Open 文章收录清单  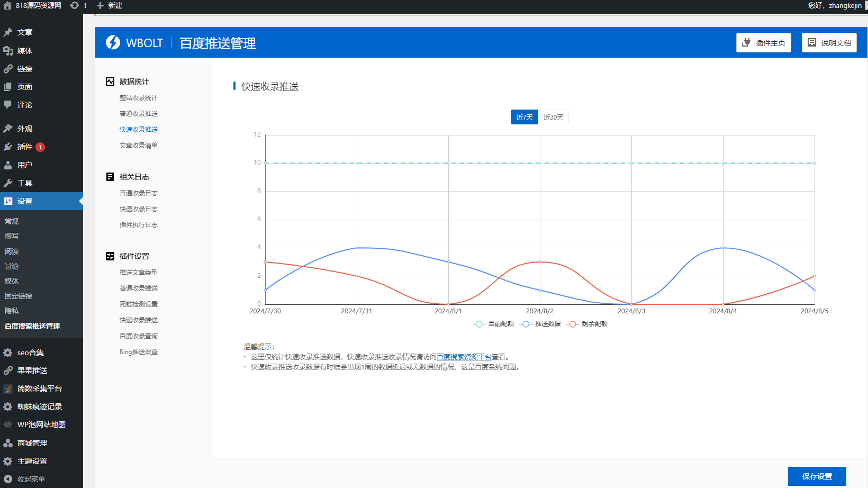[139, 146]
